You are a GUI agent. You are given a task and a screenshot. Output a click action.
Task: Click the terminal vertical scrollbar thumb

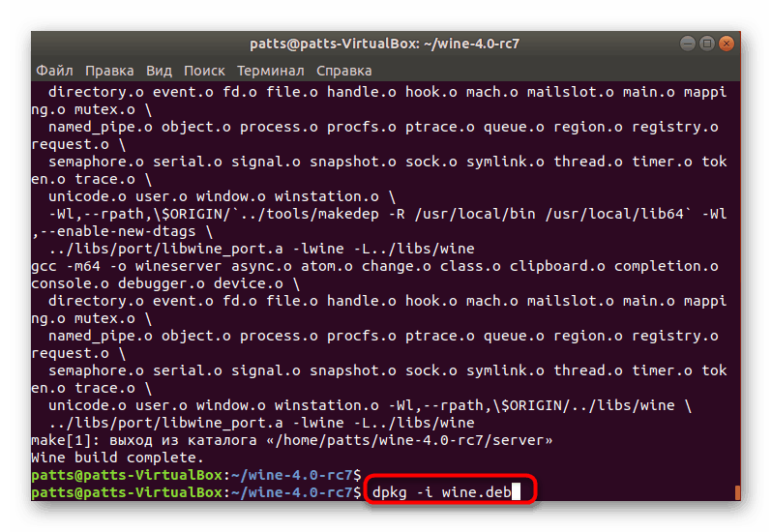point(737,492)
